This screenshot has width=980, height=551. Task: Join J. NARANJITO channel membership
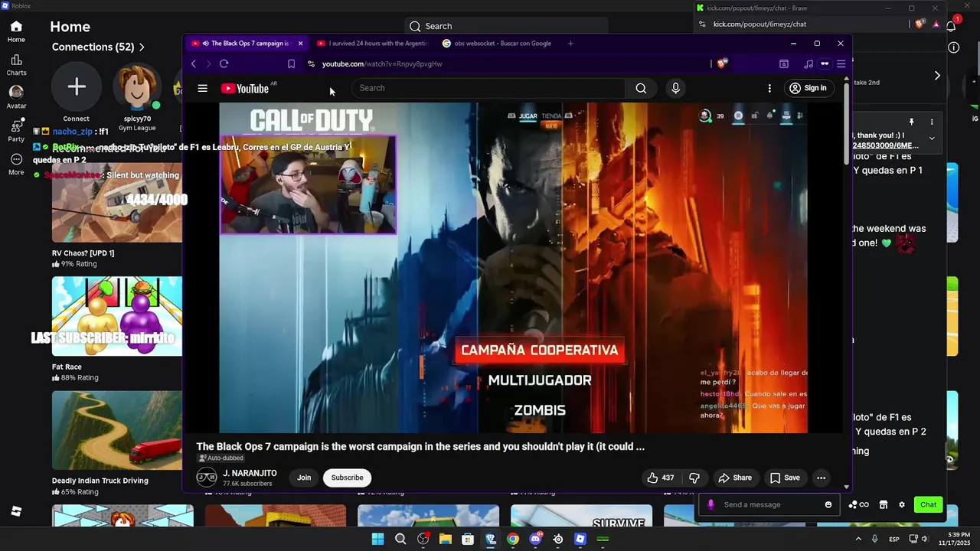tap(304, 478)
